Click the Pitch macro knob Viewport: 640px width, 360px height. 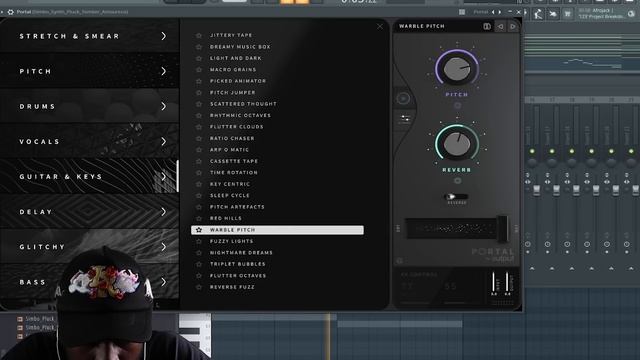coord(457,69)
